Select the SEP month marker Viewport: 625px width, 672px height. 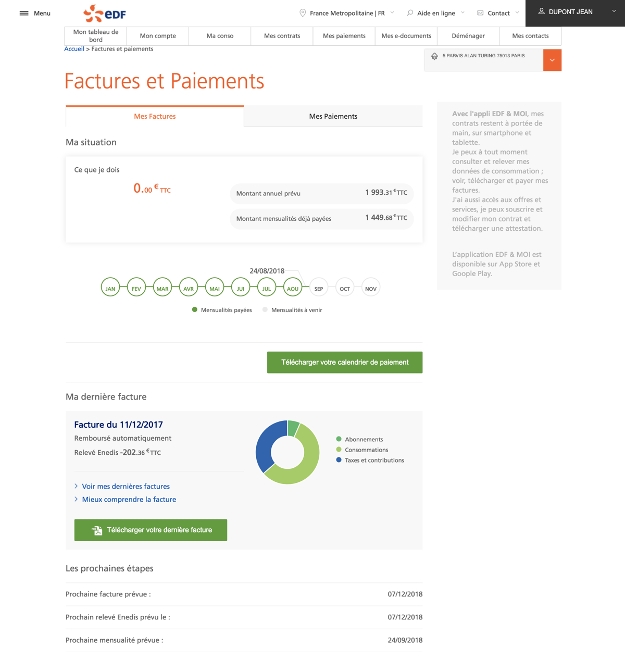point(319,288)
